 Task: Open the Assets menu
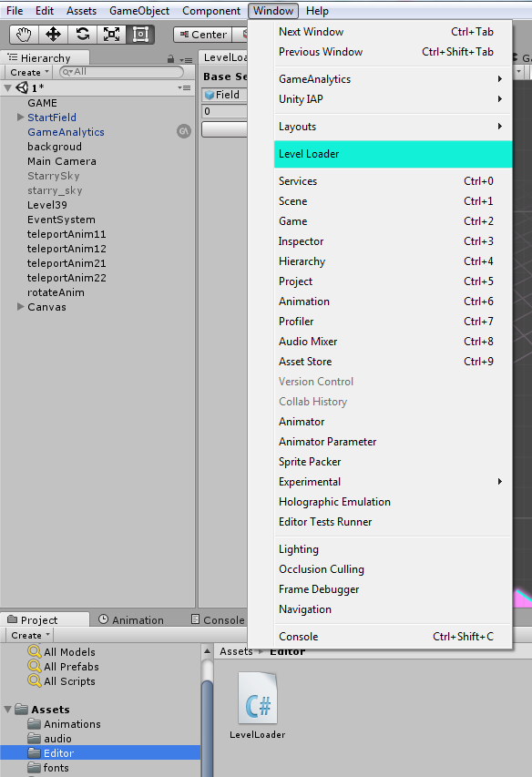(82, 10)
